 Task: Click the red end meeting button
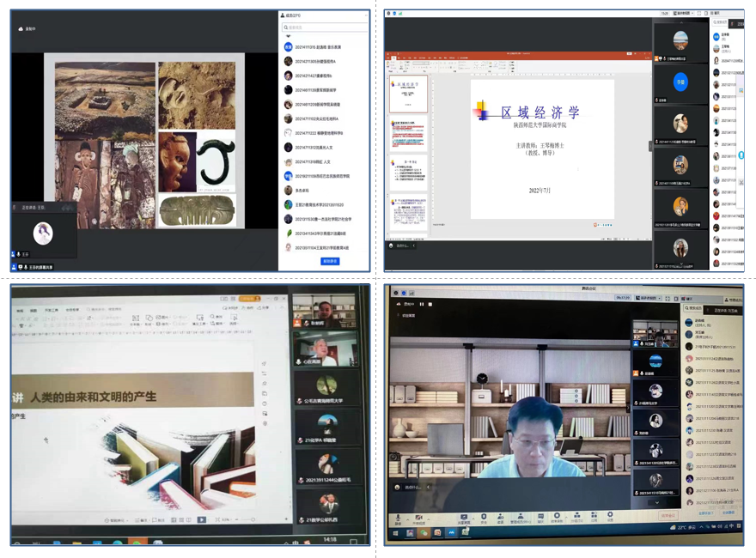coord(668,517)
